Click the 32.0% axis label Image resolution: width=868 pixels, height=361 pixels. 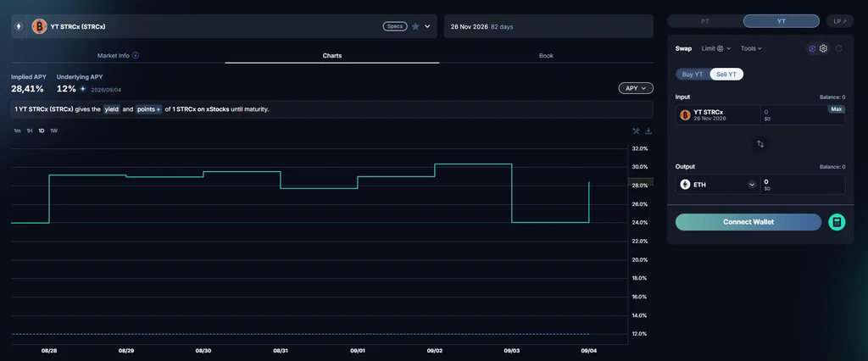(x=640, y=148)
